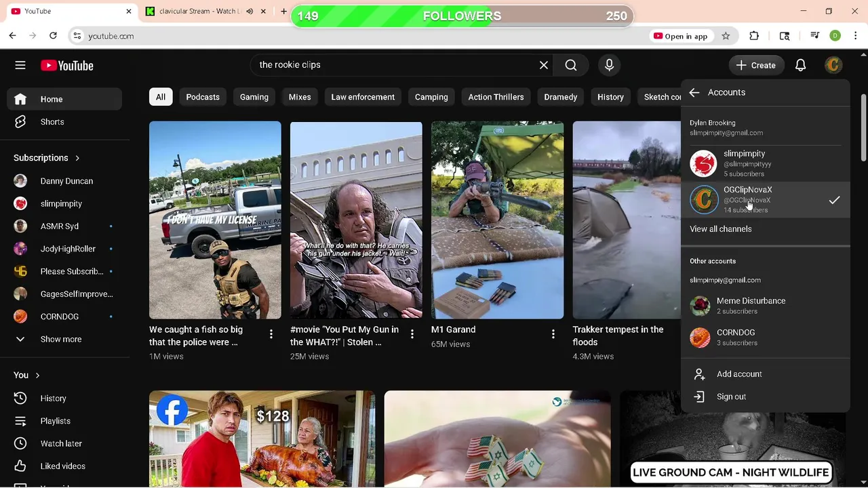Open the fish and police Short thumbnail
Image resolution: width=868 pixels, height=488 pixels.
click(x=215, y=220)
